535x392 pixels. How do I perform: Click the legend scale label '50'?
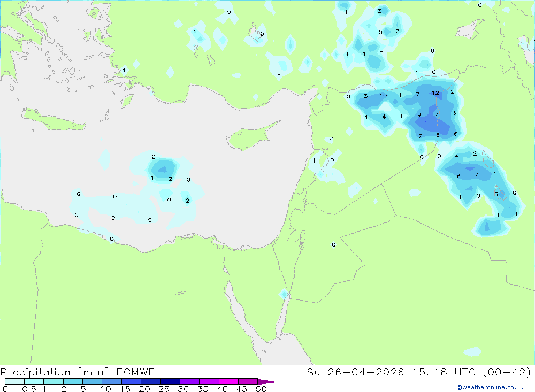click(x=262, y=389)
